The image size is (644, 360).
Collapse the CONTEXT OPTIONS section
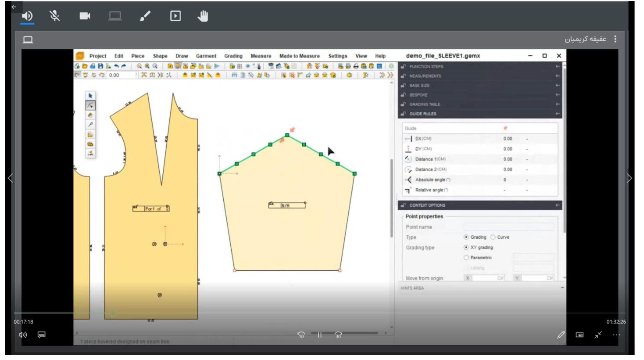point(558,205)
